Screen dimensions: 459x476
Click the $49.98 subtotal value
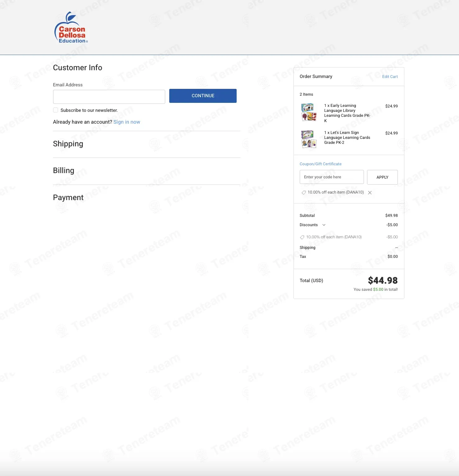[x=391, y=216]
